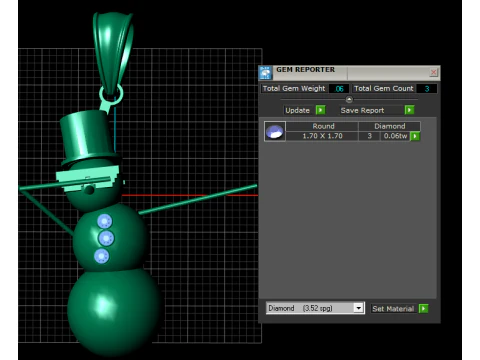Click the gem quantity cell showing 3
The image size is (480, 360).
pos(369,136)
